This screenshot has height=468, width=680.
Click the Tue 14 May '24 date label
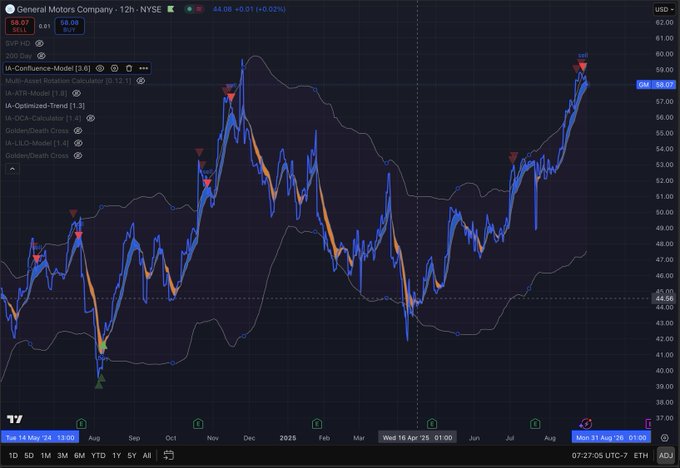tap(40, 438)
